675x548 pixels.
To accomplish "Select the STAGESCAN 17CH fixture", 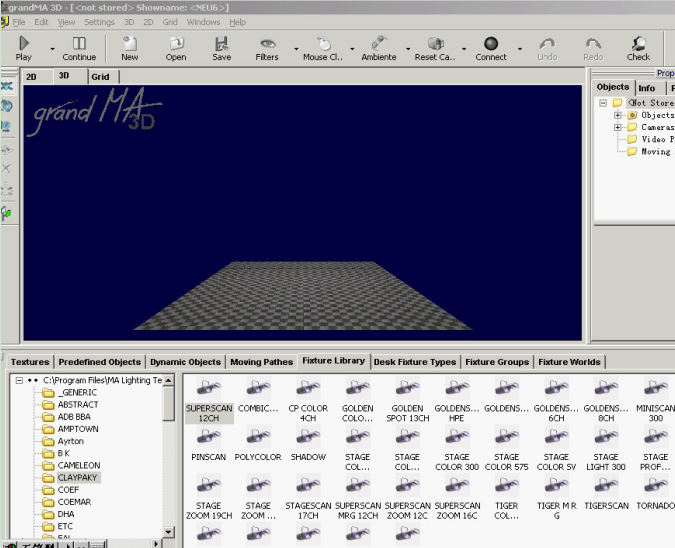I will click(308, 498).
